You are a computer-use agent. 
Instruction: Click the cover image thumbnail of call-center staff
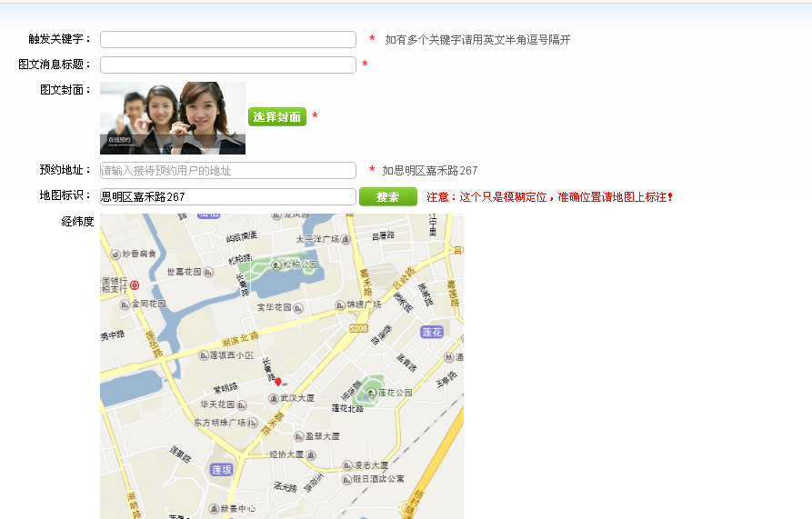[173, 117]
